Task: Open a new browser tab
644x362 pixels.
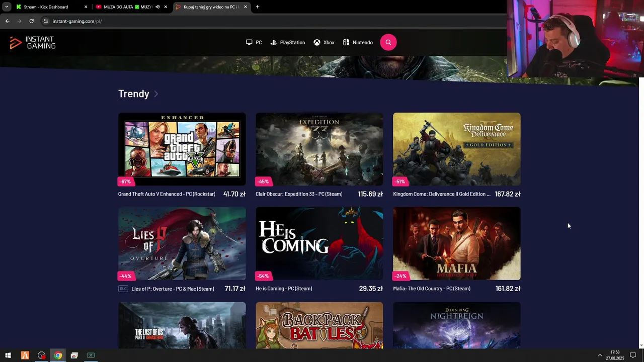Action: [x=258, y=7]
